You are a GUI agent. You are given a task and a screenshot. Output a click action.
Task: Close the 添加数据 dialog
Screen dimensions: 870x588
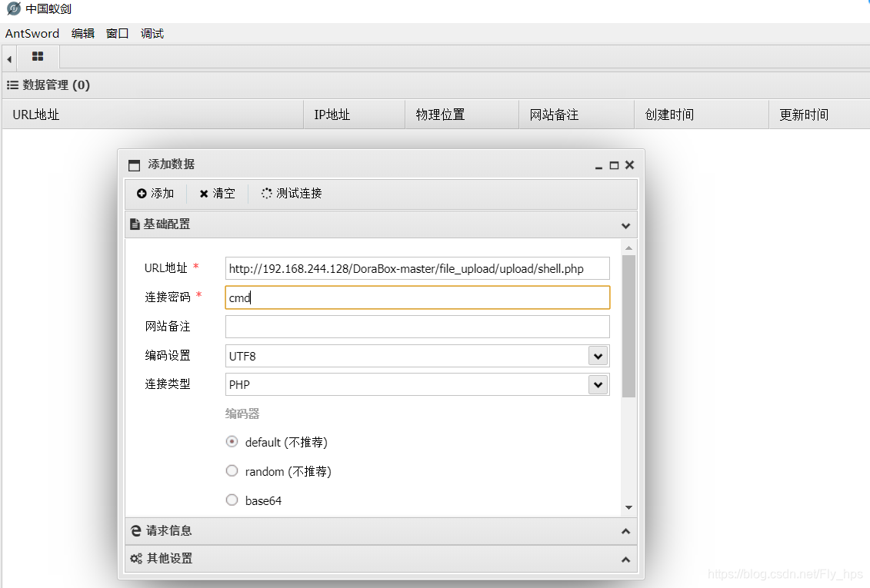[630, 165]
